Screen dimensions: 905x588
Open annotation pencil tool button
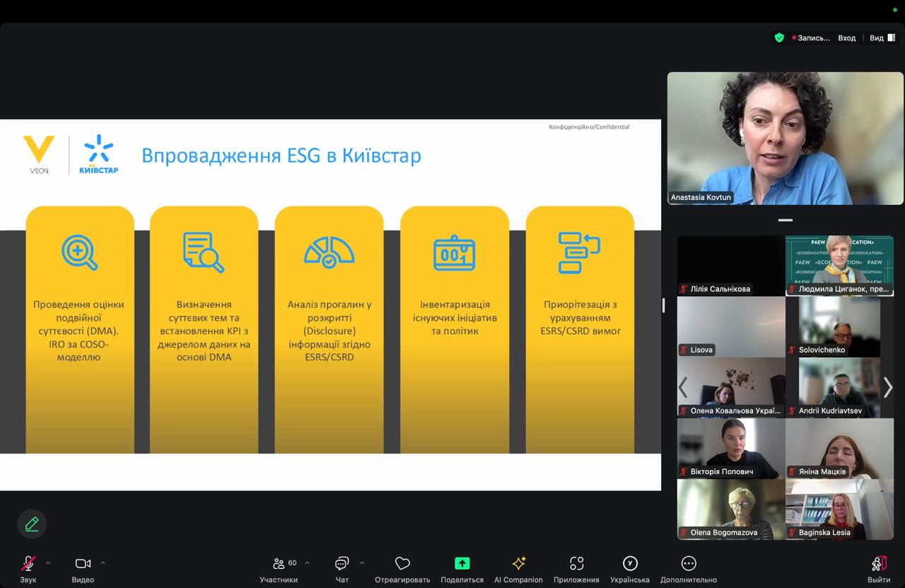click(x=32, y=524)
